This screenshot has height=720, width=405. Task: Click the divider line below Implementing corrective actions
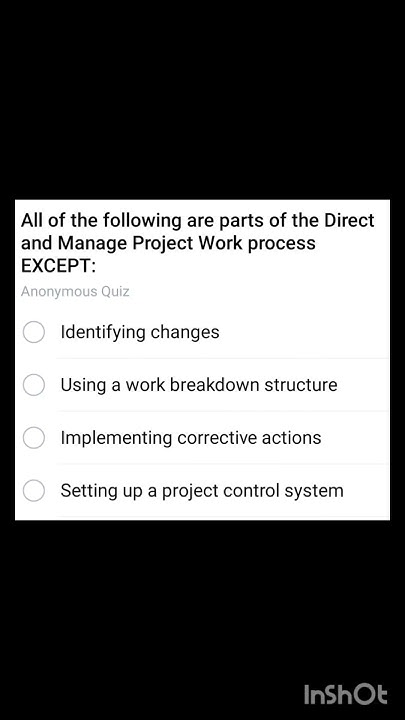tap(223, 464)
